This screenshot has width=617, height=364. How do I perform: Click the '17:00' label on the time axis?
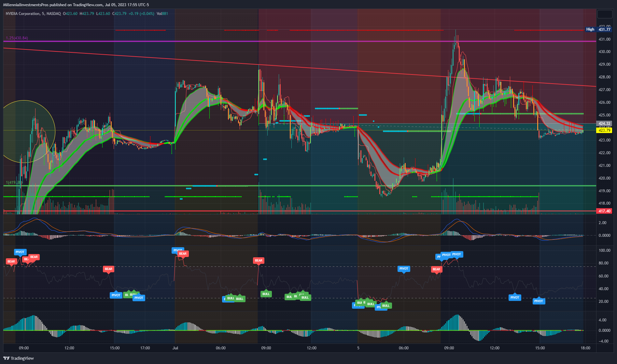pyautogui.click(x=145, y=348)
